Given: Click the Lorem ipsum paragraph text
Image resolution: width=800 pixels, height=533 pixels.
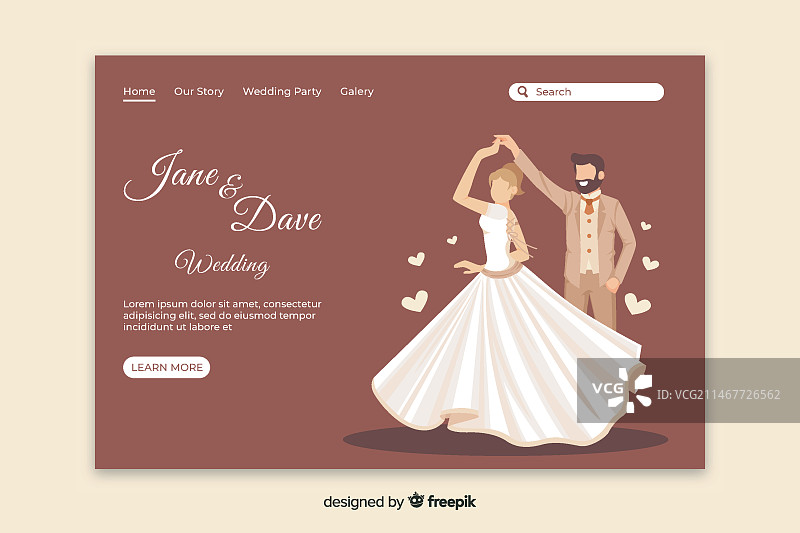Looking at the screenshot, I should pyautogui.click(x=222, y=315).
